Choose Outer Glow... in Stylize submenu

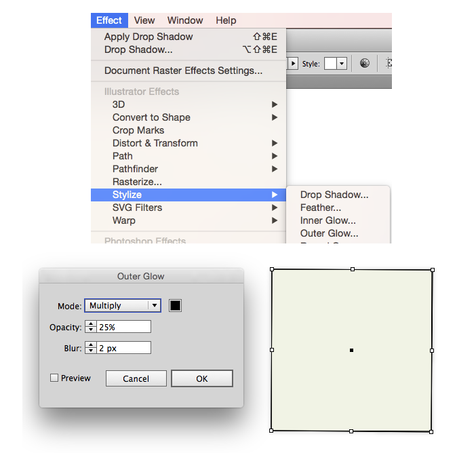click(338, 233)
